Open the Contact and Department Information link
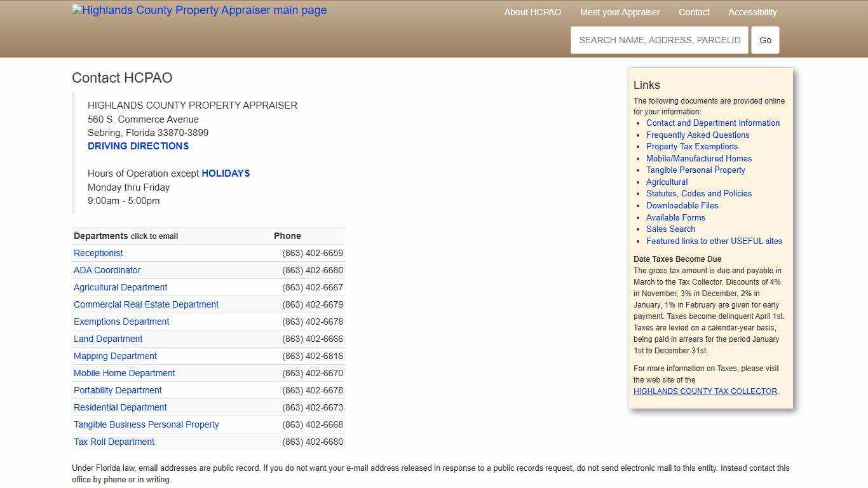 click(713, 123)
